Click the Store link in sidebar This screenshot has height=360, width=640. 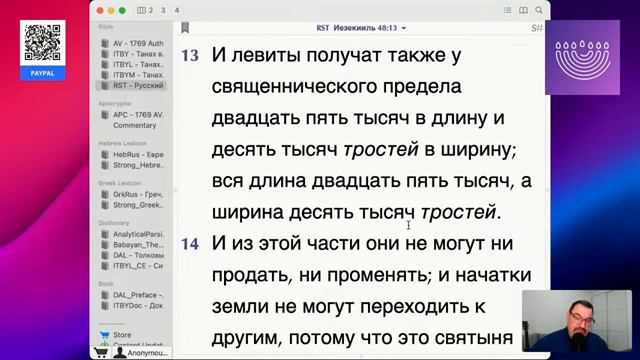coord(122,335)
